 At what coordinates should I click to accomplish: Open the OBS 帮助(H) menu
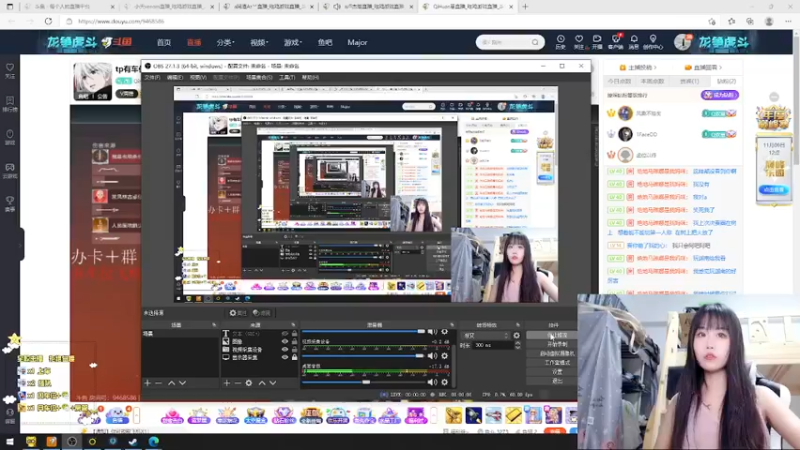(310, 78)
